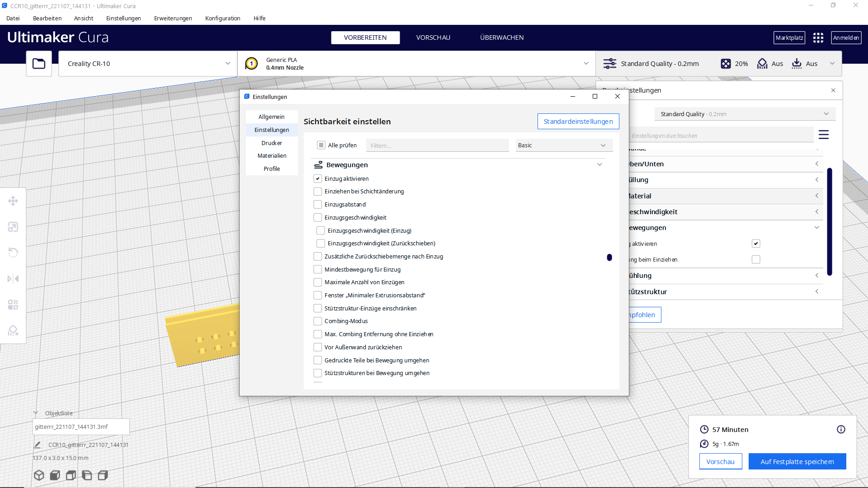Uncheck Einzug aktivieren in visibility list
Viewport: 868px width, 488px height.
coord(318,178)
